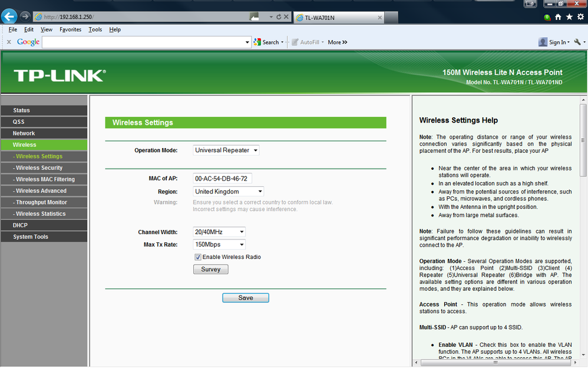Click the Survey button
This screenshot has width=588, height=368.
click(x=211, y=270)
